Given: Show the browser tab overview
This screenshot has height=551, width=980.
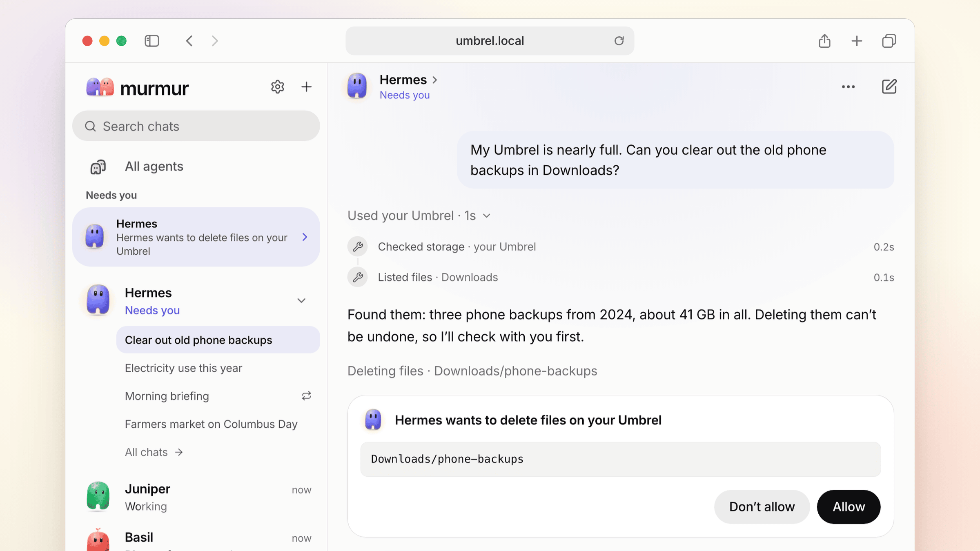Looking at the screenshot, I should click(889, 41).
